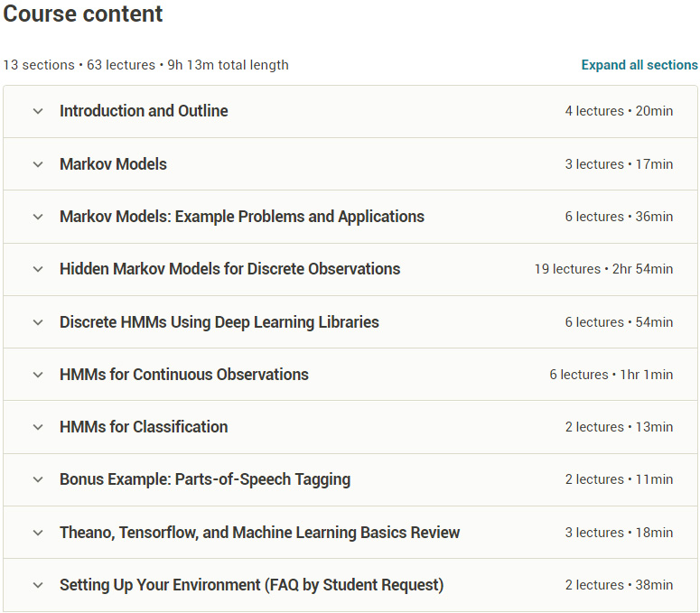This screenshot has width=700, height=613.
Task: Toggle chevron for Discrete HMMs Using Deep Learning
Action: pyautogui.click(x=38, y=322)
